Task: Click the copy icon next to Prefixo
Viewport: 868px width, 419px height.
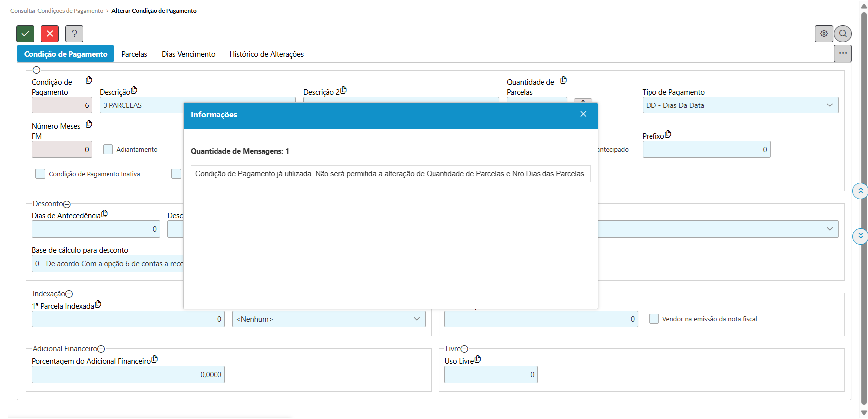Action: click(x=668, y=134)
